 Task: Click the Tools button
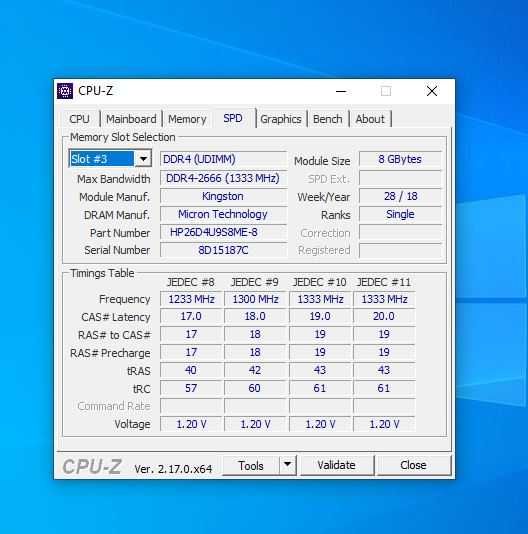[251, 465]
